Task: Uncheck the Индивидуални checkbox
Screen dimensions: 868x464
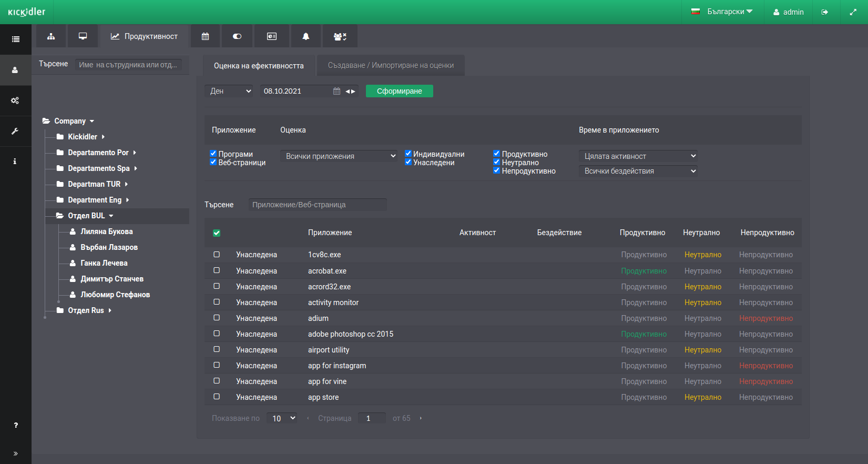Action: point(408,154)
